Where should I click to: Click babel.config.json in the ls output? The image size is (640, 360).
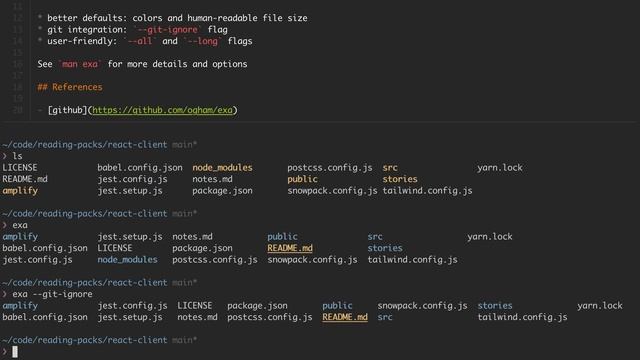point(140,168)
